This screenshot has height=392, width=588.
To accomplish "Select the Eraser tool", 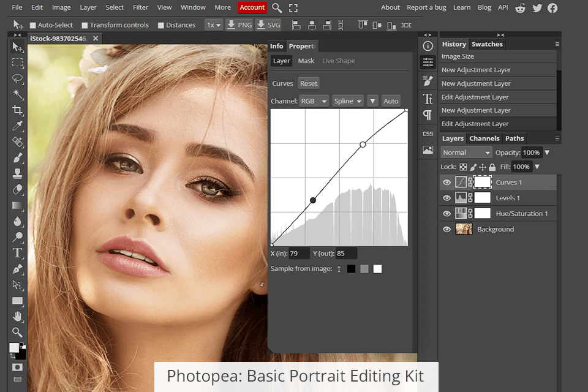I will (17, 189).
